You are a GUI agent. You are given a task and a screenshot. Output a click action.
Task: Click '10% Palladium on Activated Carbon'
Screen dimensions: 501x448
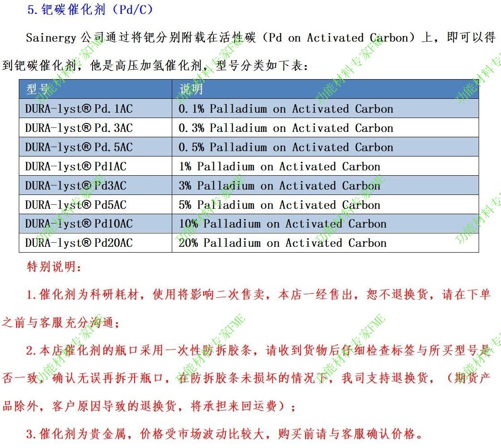[283, 224]
